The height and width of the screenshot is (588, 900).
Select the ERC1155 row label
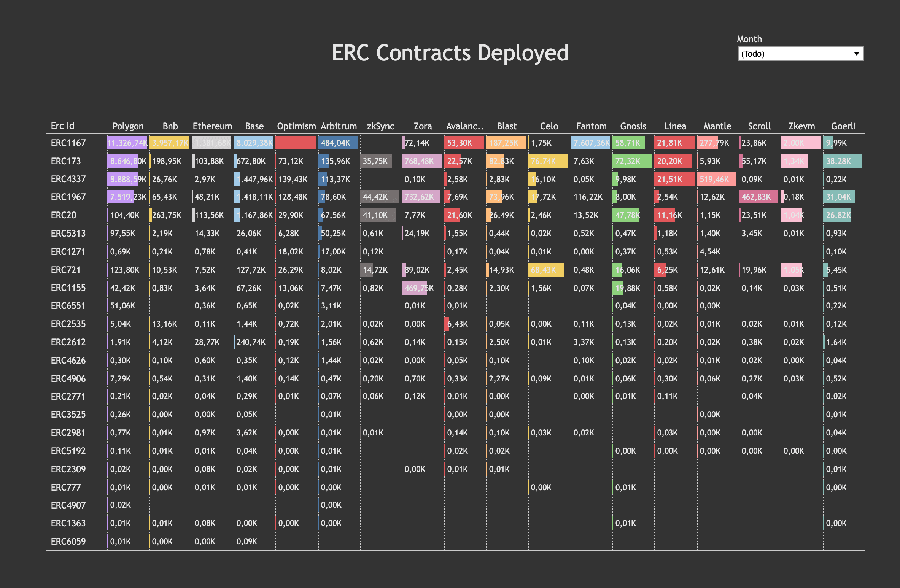(68, 288)
